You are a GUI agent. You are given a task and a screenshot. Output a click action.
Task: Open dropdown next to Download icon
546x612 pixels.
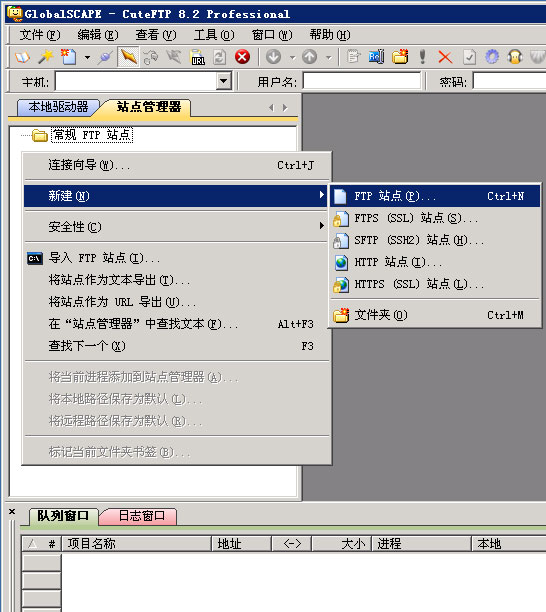click(x=292, y=58)
